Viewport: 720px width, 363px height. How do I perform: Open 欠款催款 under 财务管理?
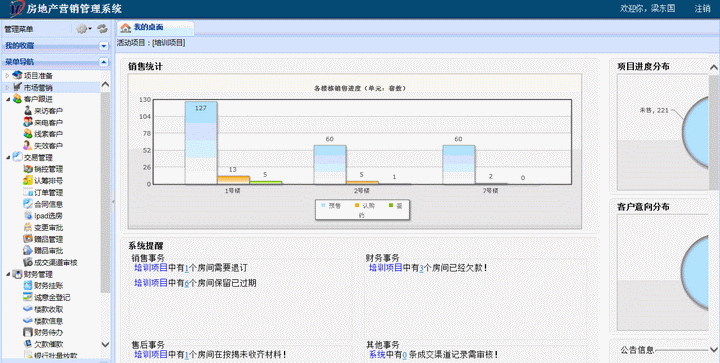pos(48,344)
